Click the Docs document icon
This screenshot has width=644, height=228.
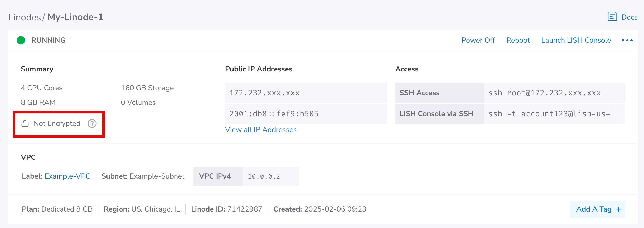pyautogui.click(x=612, y=16)
